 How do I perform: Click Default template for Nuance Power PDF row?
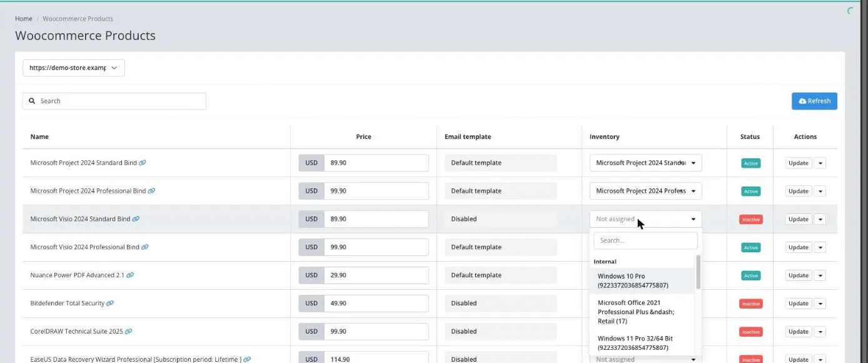click(x=500, y=275)
